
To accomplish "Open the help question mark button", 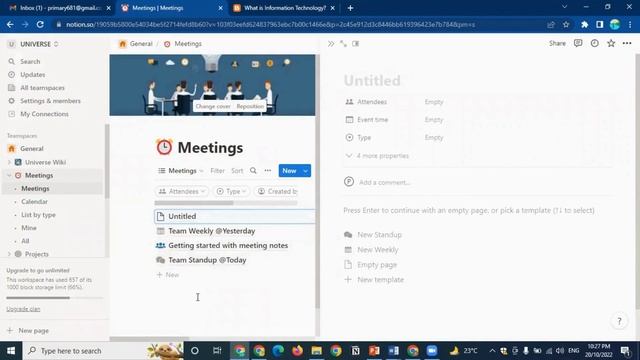I will [619, 321].
